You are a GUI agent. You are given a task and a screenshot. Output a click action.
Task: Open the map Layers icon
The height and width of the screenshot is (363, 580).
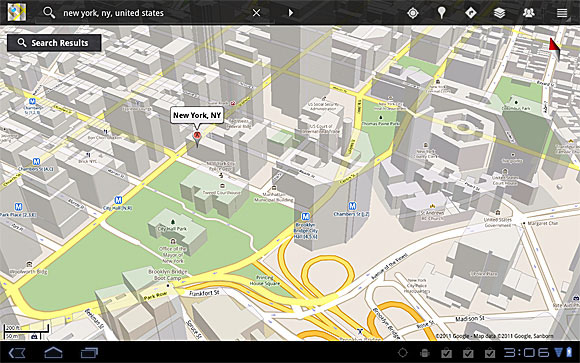point(499,13)
